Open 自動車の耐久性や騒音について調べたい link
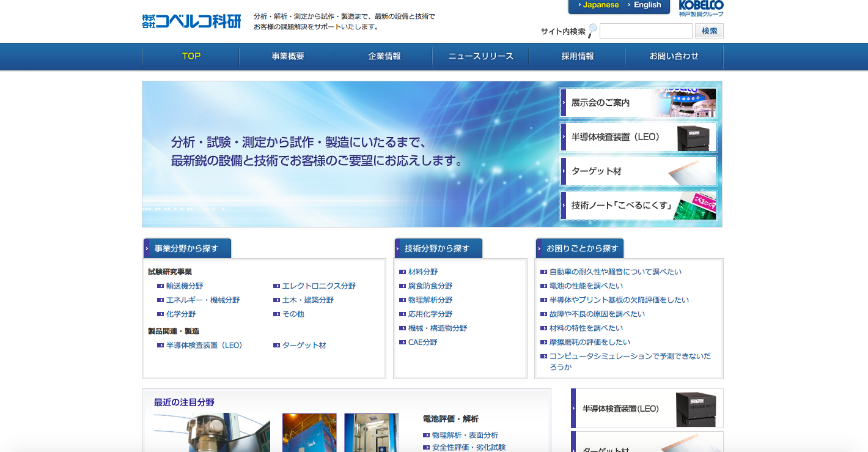Viewport: 868px width, 452px height. pyautogui.click(x=616, y=272)
